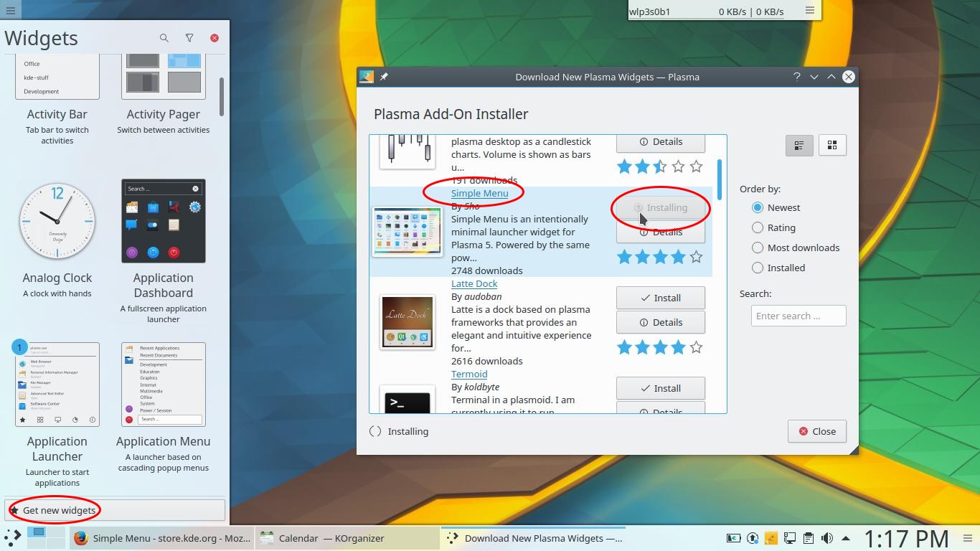
Task: Open the battery status tray icon
Action: pos(733,538)
